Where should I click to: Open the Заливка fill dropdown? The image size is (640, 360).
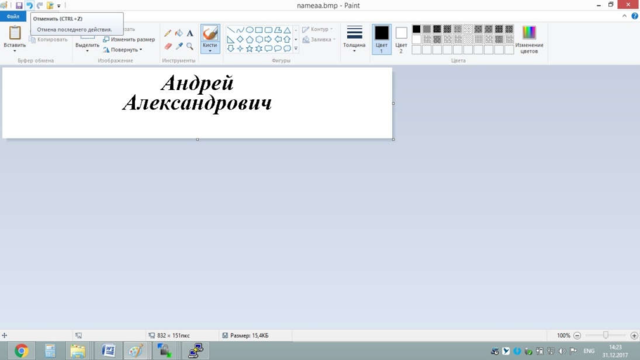click(319, 40)
